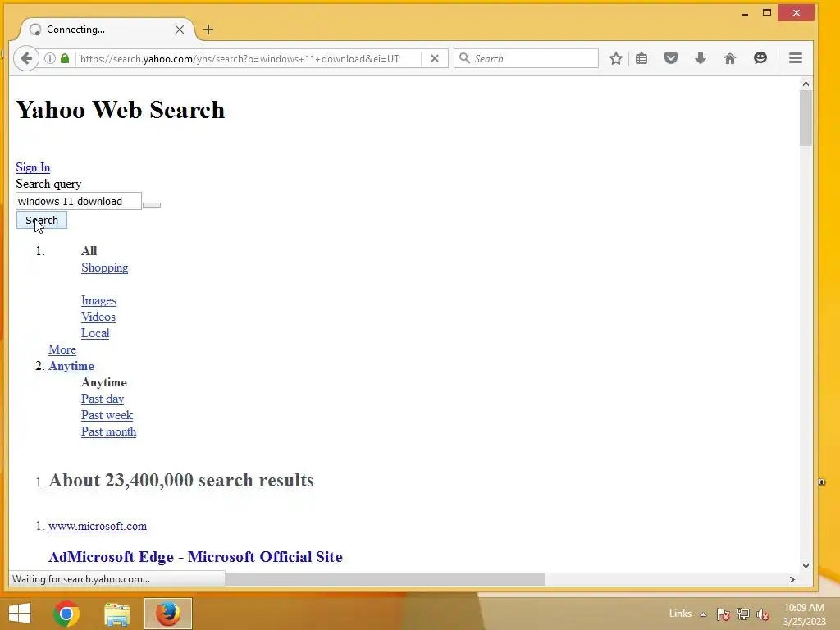Open File Explorer from the taskbar
The width and height of the screenshot is (840, 630).
click(116, 614)
